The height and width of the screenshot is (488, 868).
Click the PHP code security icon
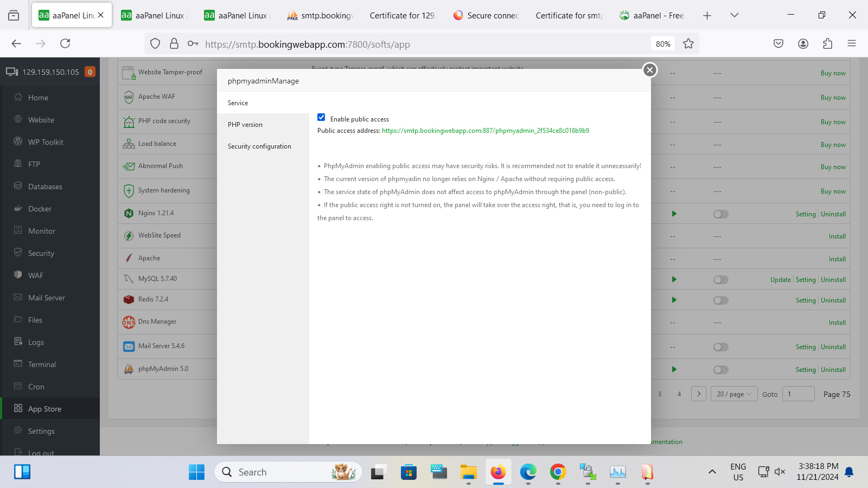coord(129,121)
